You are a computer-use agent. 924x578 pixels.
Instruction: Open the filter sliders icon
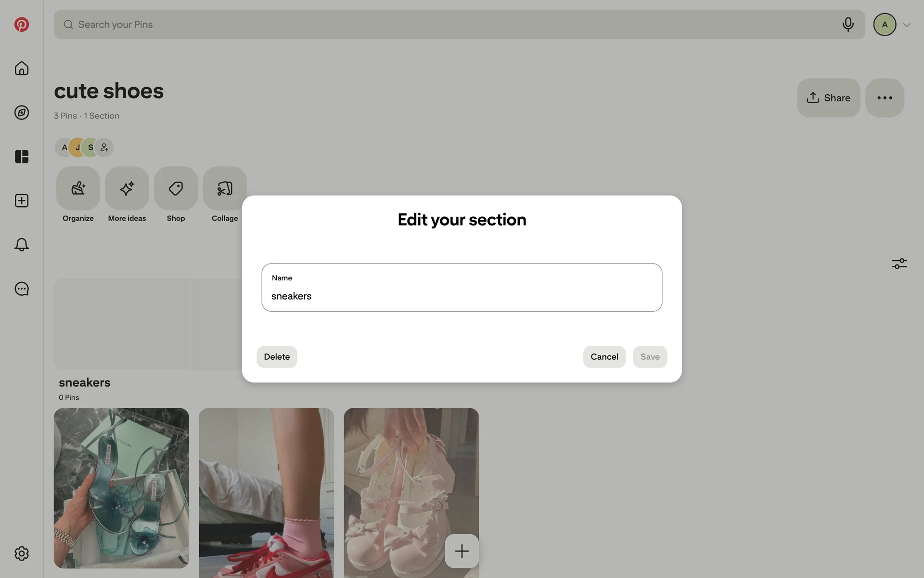[899, 263]
